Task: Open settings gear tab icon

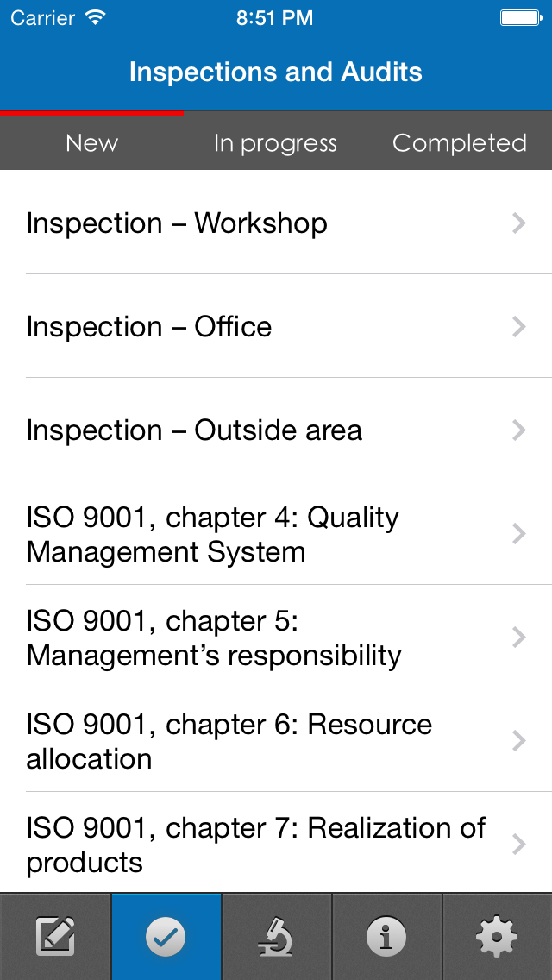Action: 497,936
